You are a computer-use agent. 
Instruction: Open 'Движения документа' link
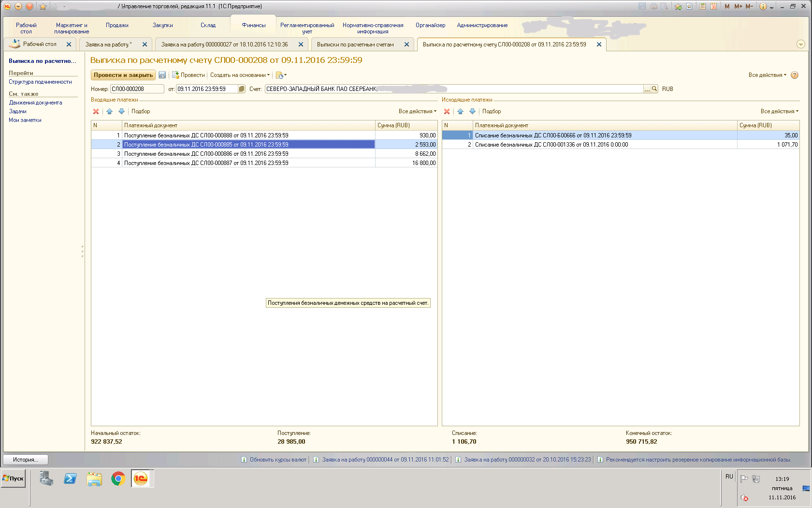point(35,103)
